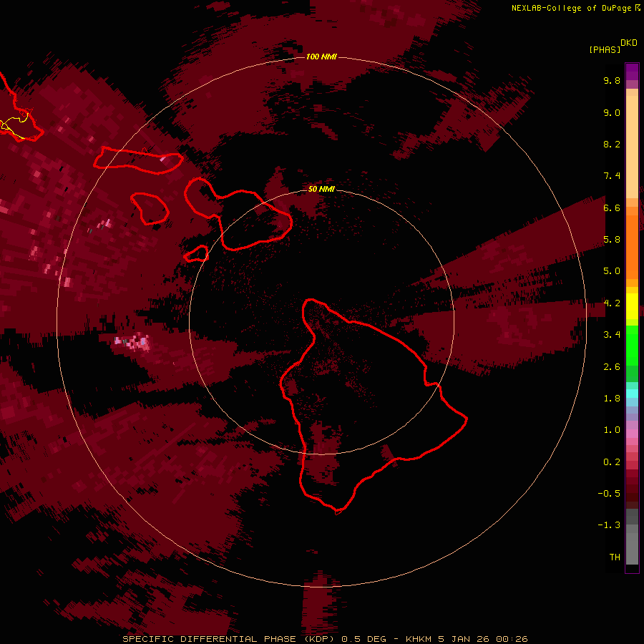Screen dimensions: 644x644
Task: Select the 4.2 legend value
Action: (612, 303)
